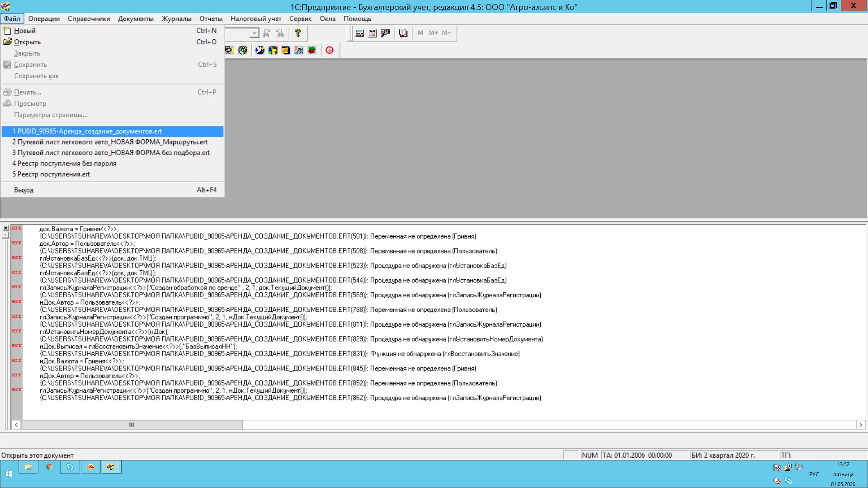This screenshot has height=488, width=868.
Task: Click the globe with coins icon
Action: tap(273, 50)
